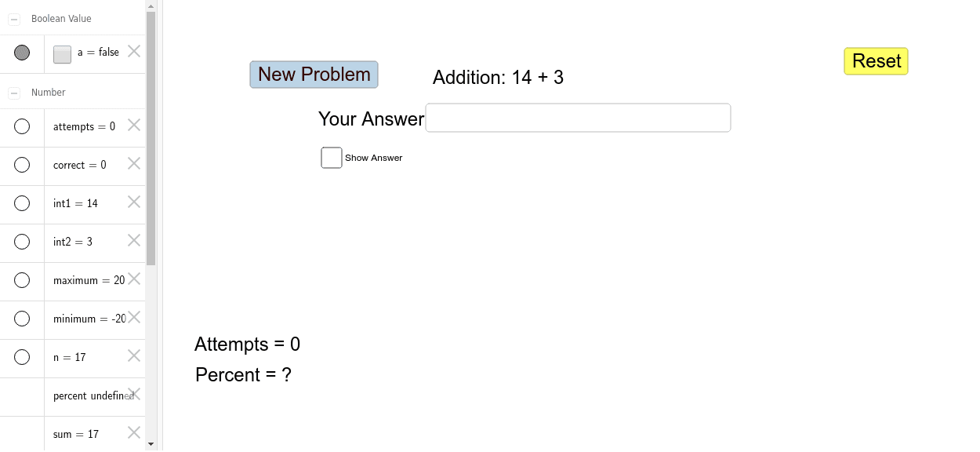The image size is (980, 452).
Task: Toggle visibility of the boolean a
Action: tap(22, 53)
